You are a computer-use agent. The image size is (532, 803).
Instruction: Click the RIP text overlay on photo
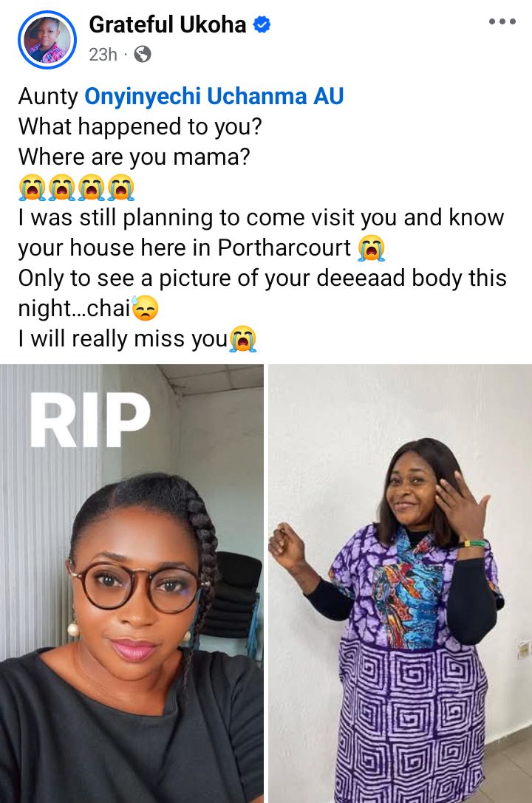pos(91,420)
